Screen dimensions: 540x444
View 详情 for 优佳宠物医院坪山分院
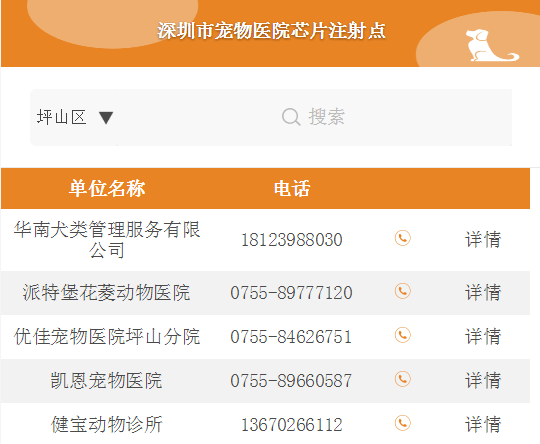click(x=483, y=336)
